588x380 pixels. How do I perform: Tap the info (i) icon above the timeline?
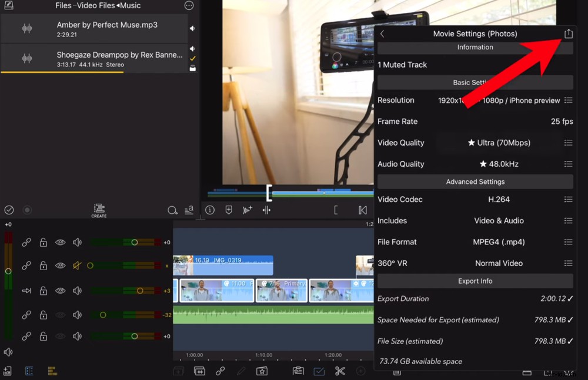coord(209,210)
